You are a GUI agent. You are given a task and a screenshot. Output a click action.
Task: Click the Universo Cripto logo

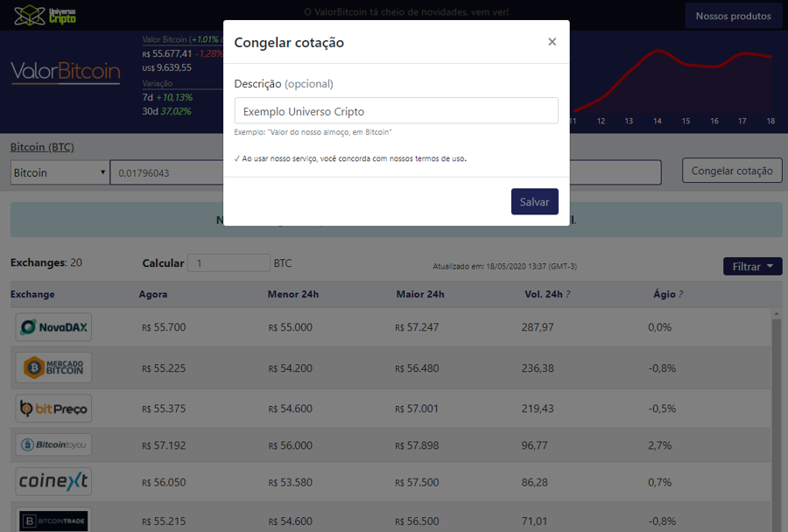pos(46,16)
